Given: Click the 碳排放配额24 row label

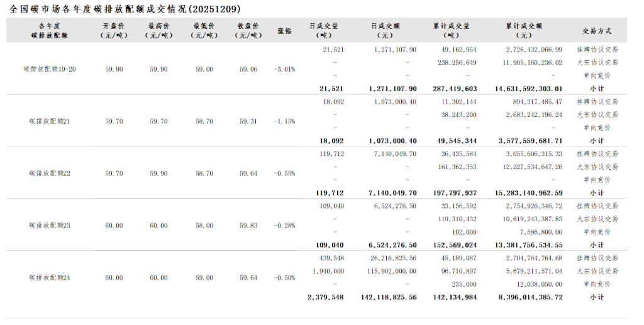Looking at the screenshot, I should point(50,277).
